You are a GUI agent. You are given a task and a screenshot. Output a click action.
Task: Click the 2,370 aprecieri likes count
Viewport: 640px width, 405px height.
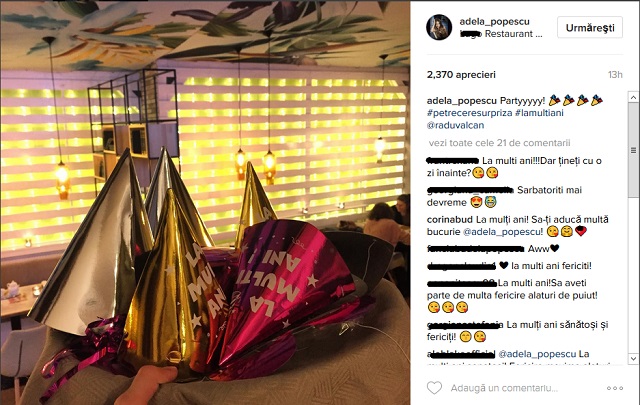[461, 75]
